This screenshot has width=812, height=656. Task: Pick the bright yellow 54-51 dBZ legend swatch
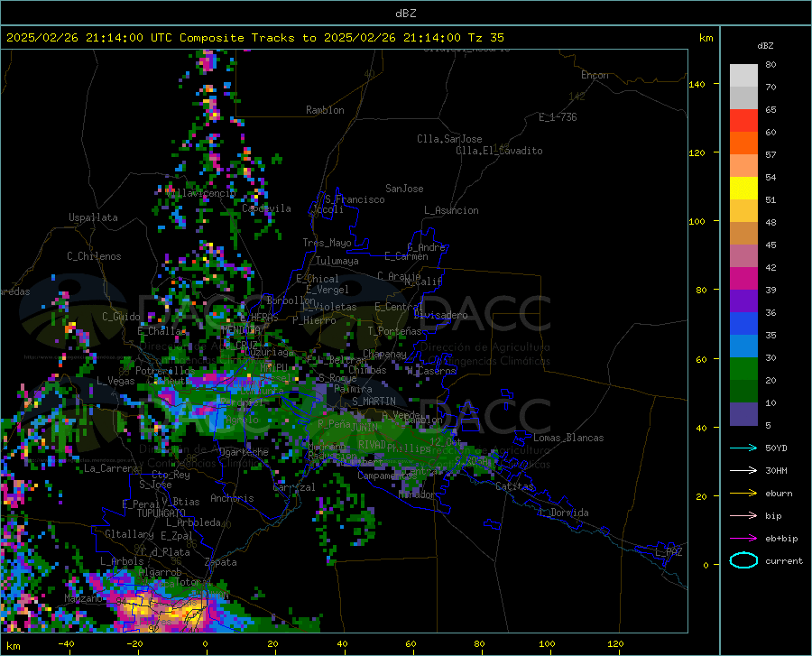pos(743,189)
